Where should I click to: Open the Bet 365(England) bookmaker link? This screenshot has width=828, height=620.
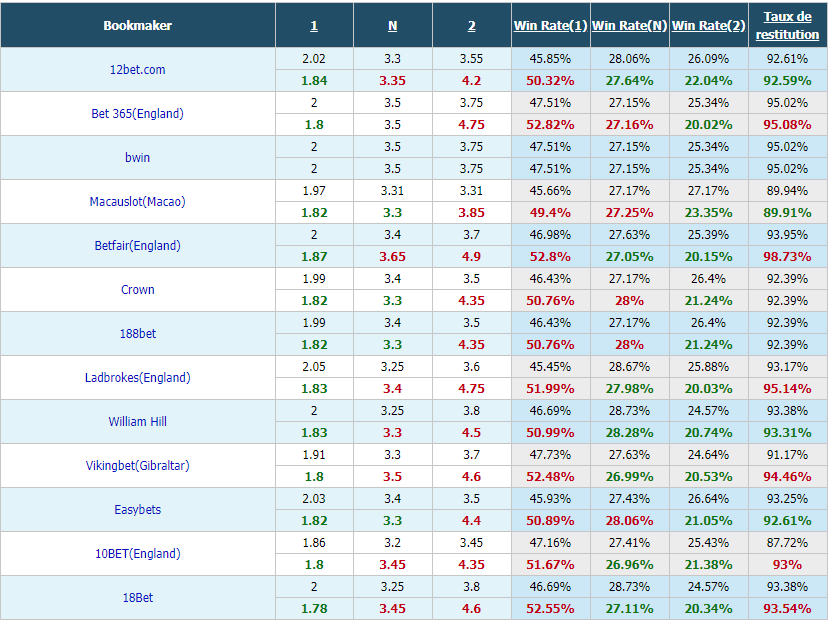pyautogui.click(x=137, y=114)
